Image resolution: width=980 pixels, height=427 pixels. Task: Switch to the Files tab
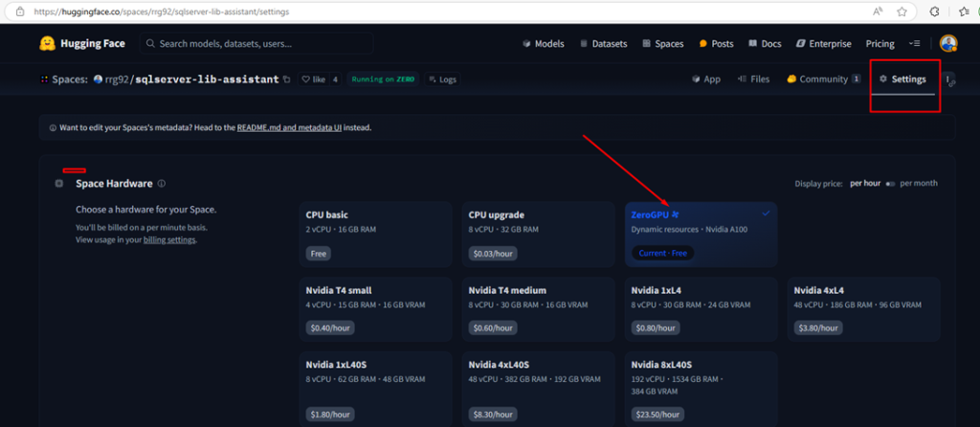(752, 79)
